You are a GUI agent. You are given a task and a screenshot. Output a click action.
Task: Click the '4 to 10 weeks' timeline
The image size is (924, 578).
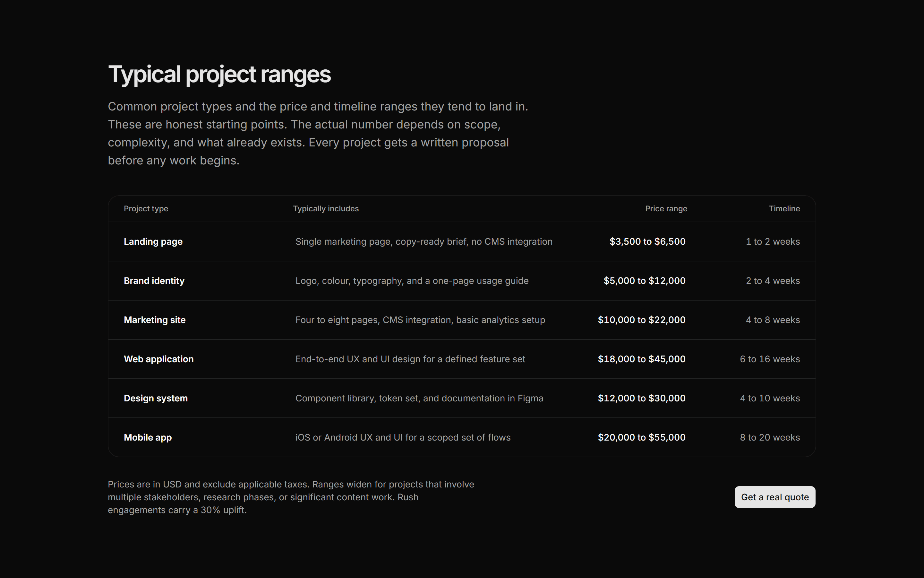pyautogui.click(x=770, y=398)
